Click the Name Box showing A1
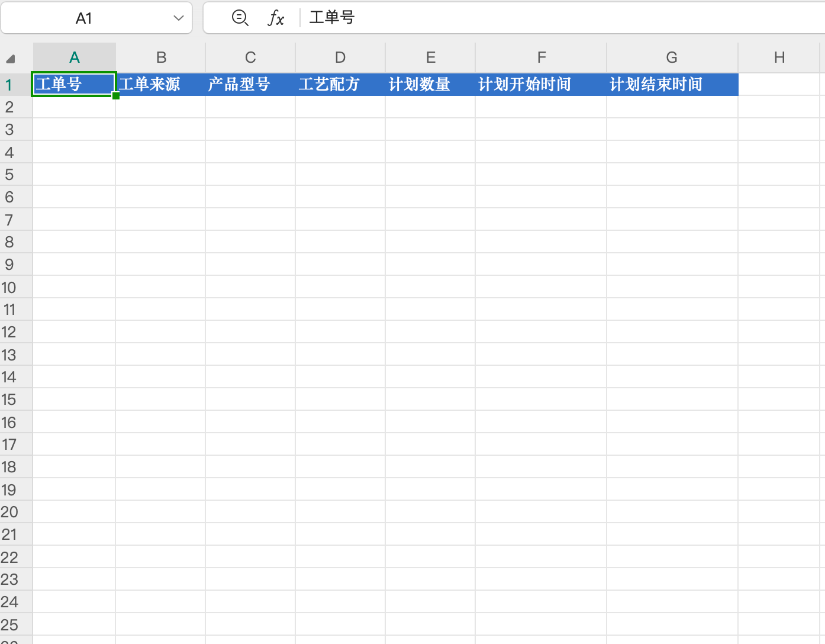Screen dimensions: 825x644 tap(84, 18)
